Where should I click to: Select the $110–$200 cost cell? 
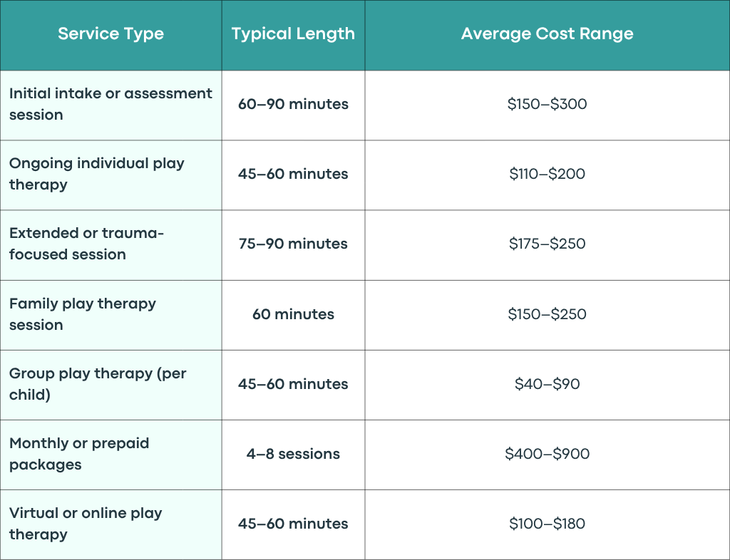click(547, 175)
